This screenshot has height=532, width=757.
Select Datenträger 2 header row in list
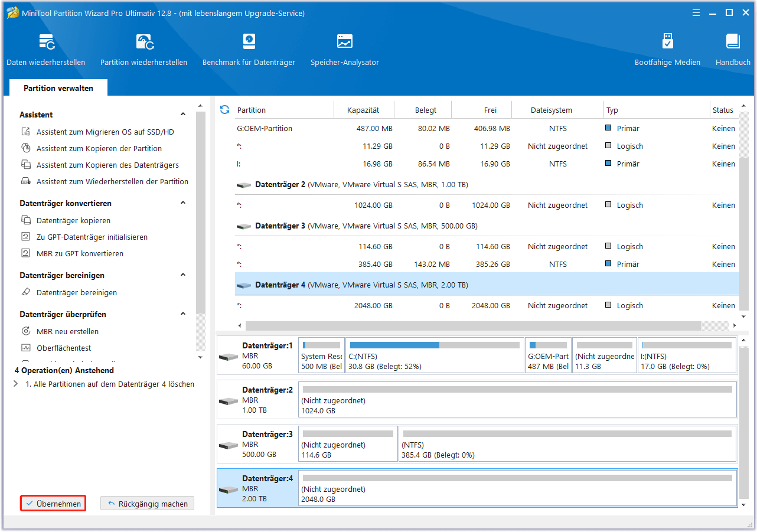click(487, 185)
